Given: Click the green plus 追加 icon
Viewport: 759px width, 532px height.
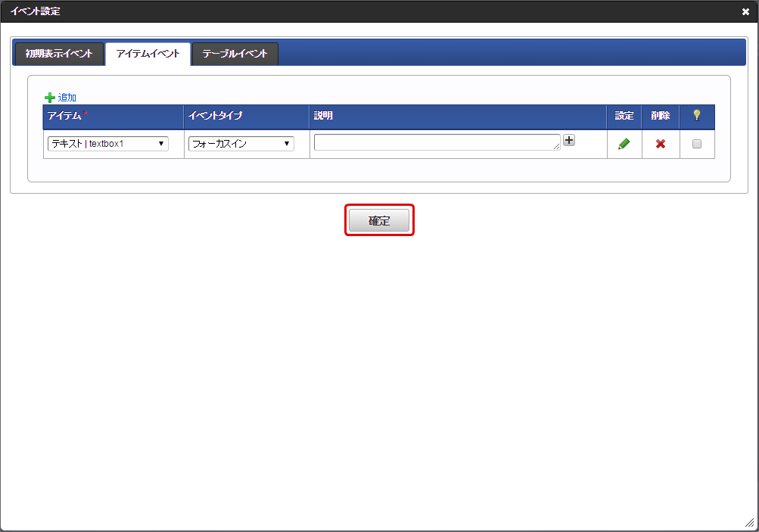Looking at the screenshot, I should click(49, 98).
